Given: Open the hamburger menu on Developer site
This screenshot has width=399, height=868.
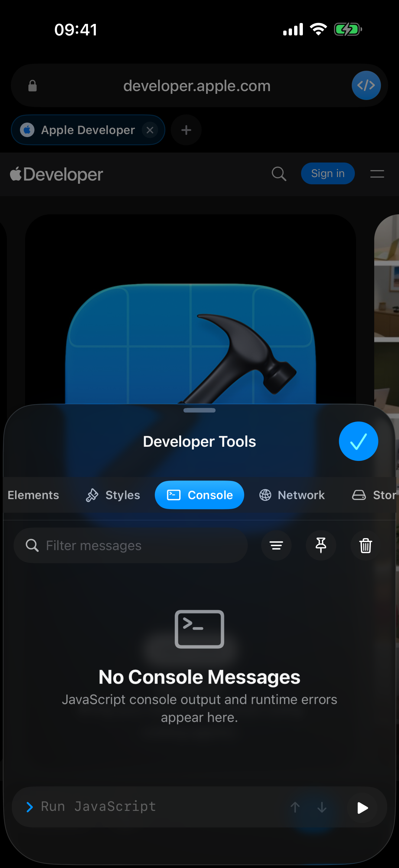Looking at the screenshot, I should pyautogui.click(x=377, y=174).
